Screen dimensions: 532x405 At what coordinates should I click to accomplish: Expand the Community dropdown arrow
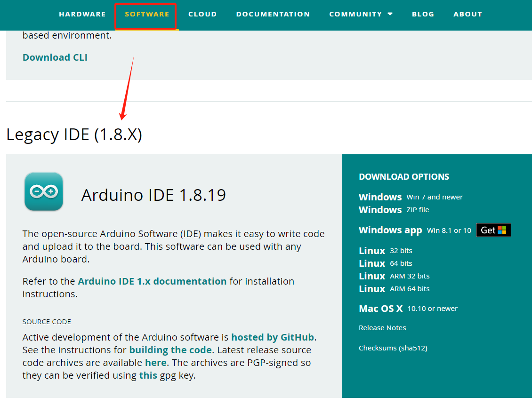point(390,14)
